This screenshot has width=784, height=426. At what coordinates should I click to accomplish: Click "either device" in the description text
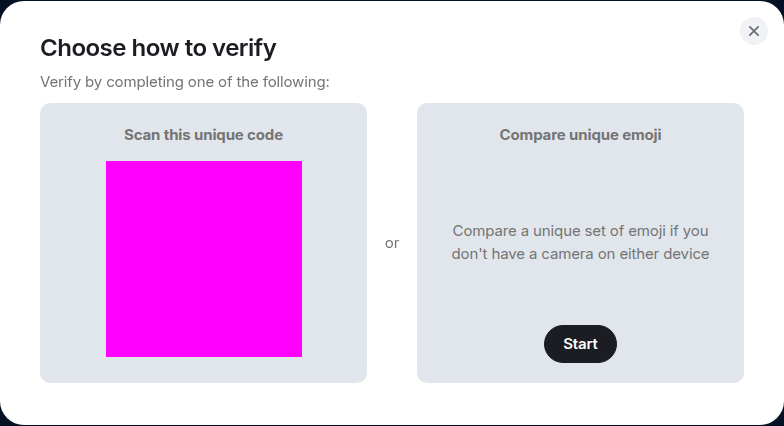point(663,254)
